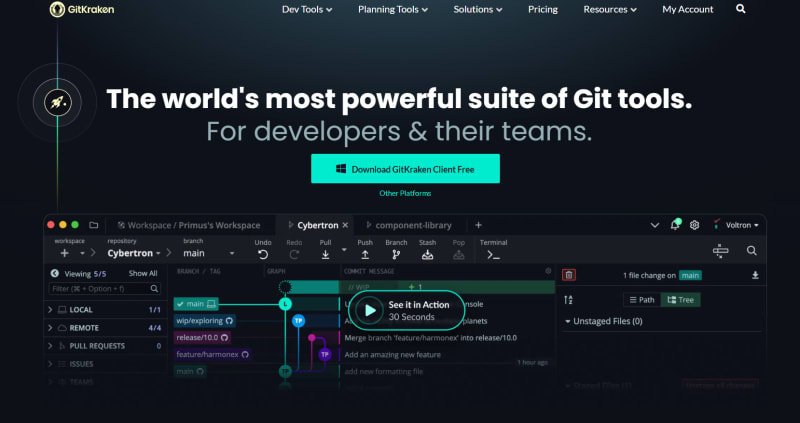Open the Pull options dropdown arrow
This screenshot has width=800, height=423.
(x=344, y=250)
